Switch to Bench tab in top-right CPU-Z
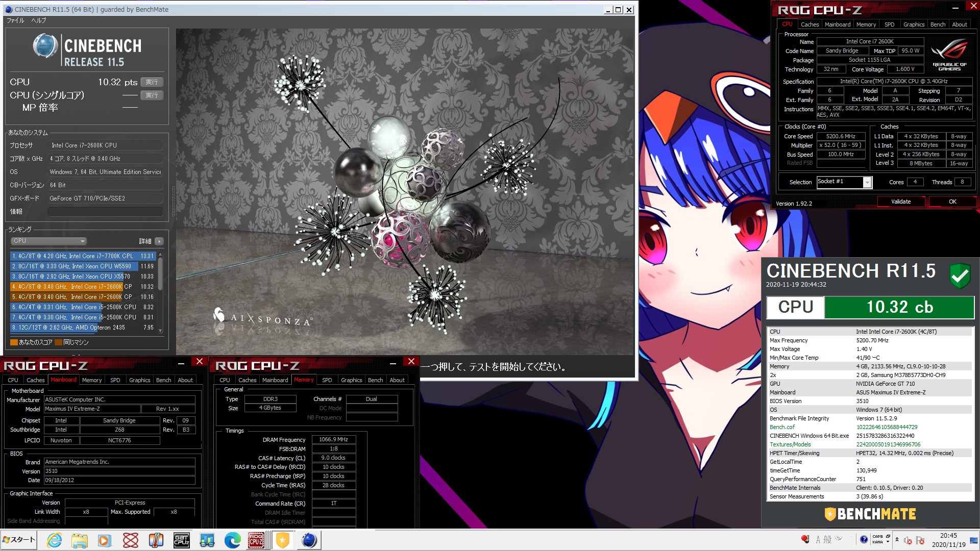 pos(938,24)
